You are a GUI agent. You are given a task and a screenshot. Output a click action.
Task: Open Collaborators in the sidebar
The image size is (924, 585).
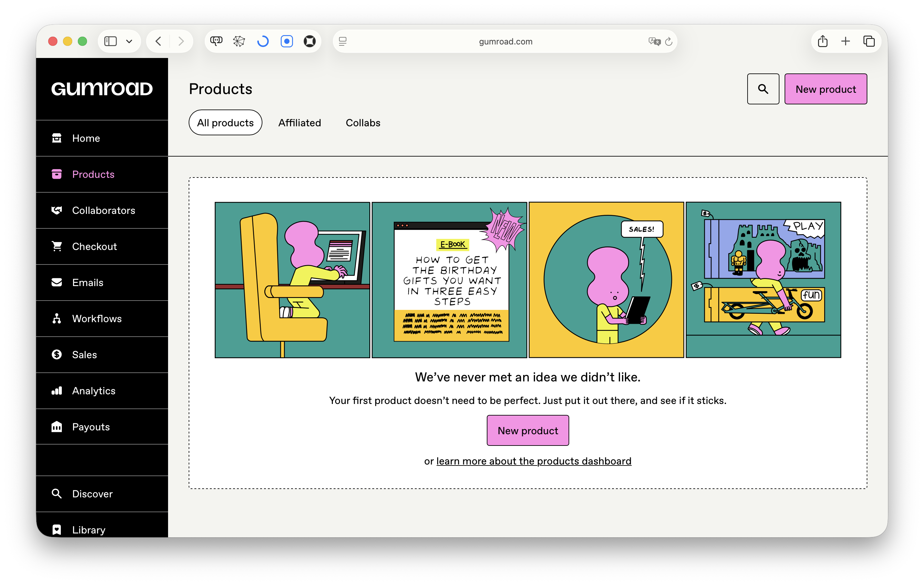[x=103, y=210]
